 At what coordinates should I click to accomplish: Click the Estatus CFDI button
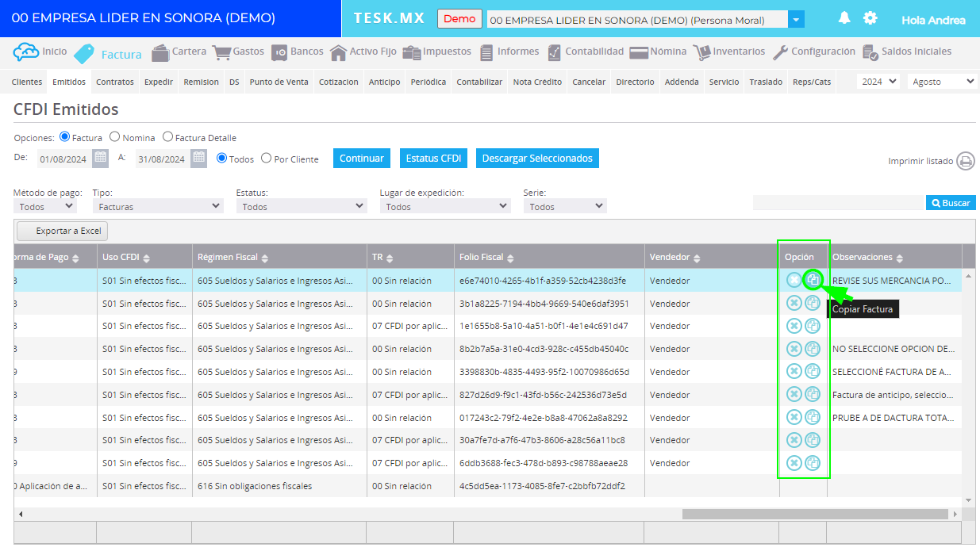[x=433, y=158]
